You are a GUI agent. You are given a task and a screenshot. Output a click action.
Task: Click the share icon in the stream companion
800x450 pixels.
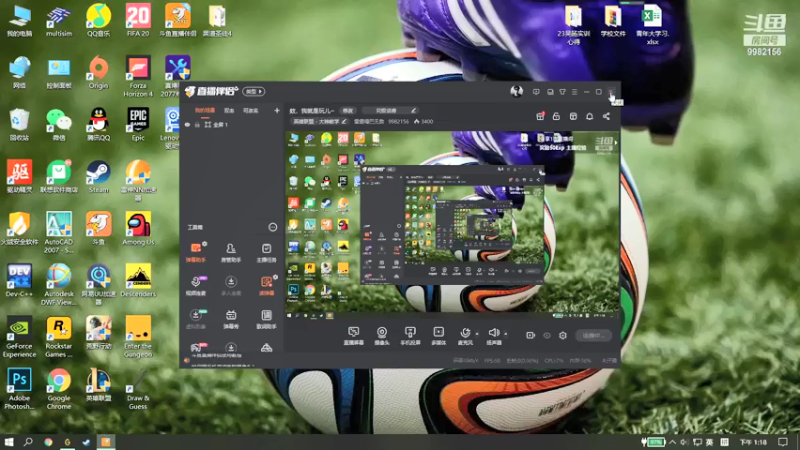pos(606,116)
